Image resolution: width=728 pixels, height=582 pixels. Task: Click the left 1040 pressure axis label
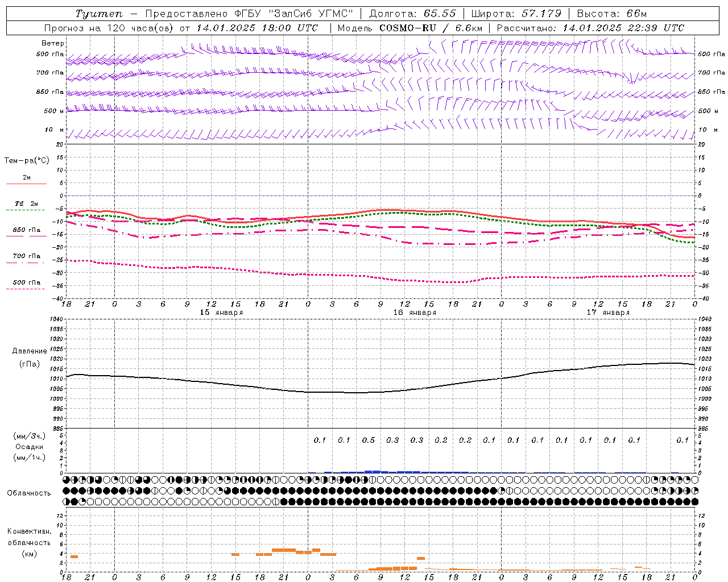click(x=56, y=319)
